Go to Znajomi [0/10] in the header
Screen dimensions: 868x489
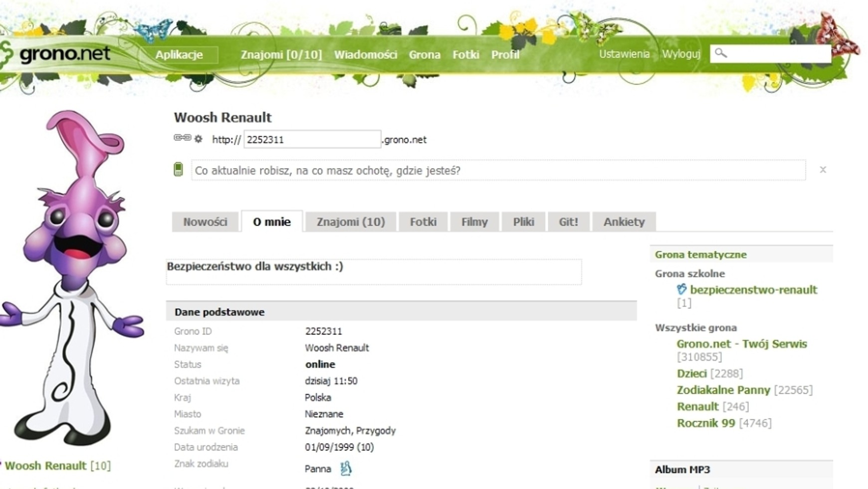281,55
